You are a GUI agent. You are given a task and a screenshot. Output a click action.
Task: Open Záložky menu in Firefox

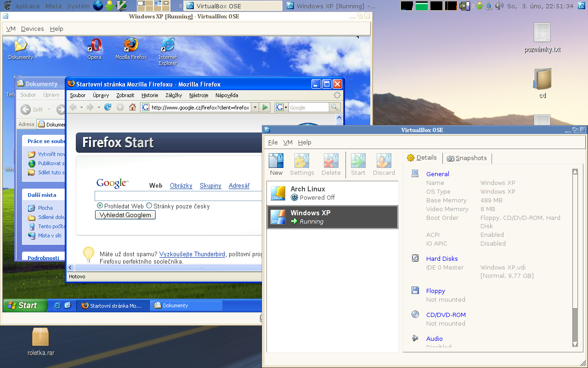(x=174, y=95)
